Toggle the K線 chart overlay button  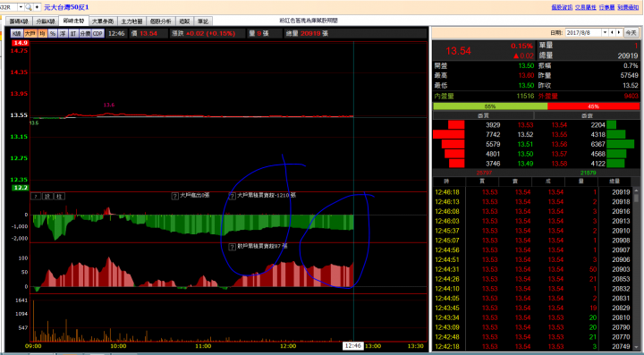(16, 34)
